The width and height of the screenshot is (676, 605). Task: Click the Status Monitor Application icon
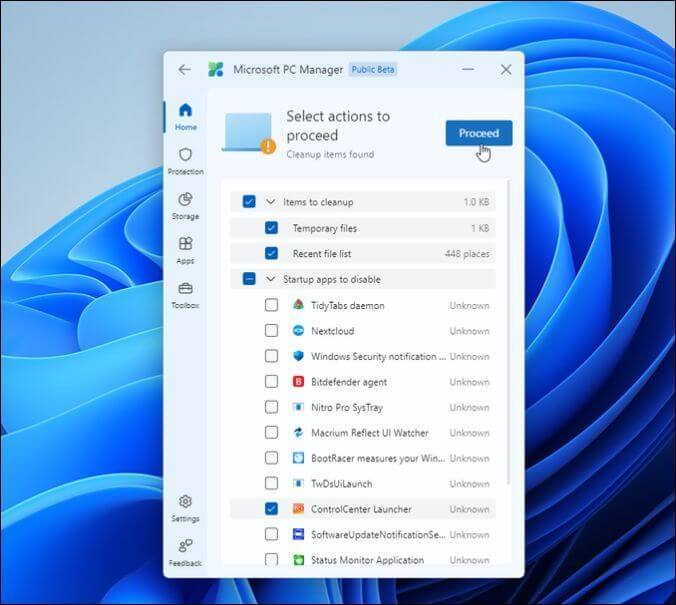pos(298,559)
